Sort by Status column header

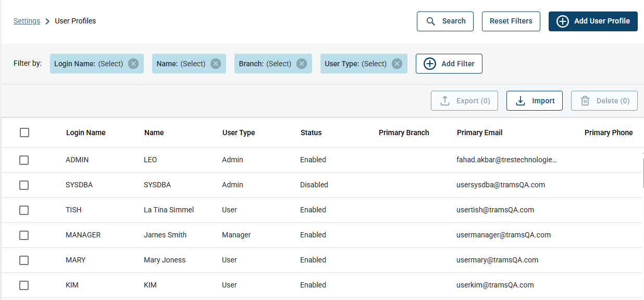[311, 133]
